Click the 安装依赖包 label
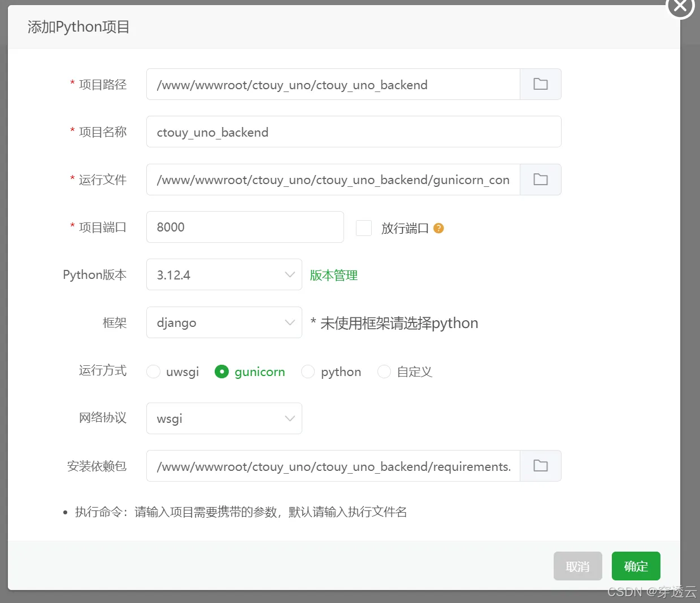Viewport: 700px width, 603px height. (x=97, y=466)
